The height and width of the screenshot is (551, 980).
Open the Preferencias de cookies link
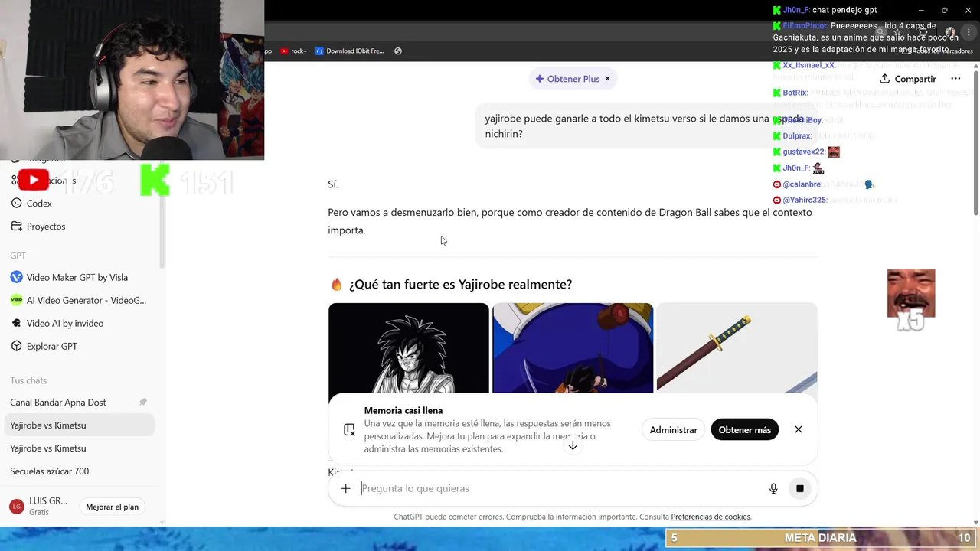(x=710, y=517)
